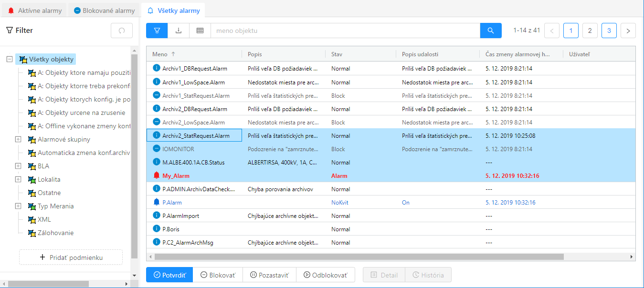The image size is (644, 288).
Task: Click the Potvrdiť button
Action: coord(169,275)
